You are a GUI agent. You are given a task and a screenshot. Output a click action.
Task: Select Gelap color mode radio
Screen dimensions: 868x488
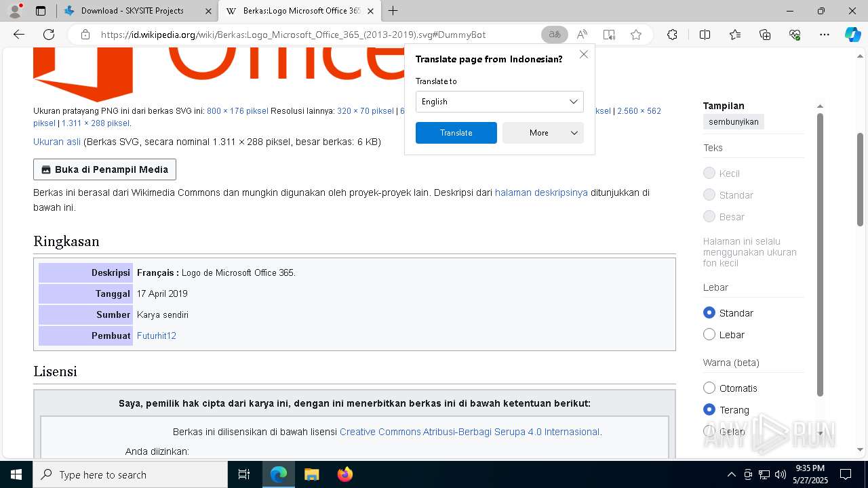709,432
